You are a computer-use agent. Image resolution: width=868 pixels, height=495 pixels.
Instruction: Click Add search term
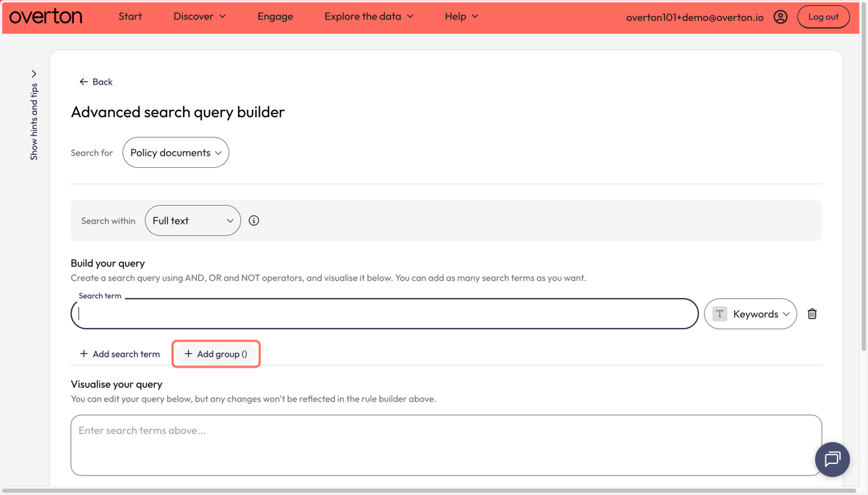point(119,354)
